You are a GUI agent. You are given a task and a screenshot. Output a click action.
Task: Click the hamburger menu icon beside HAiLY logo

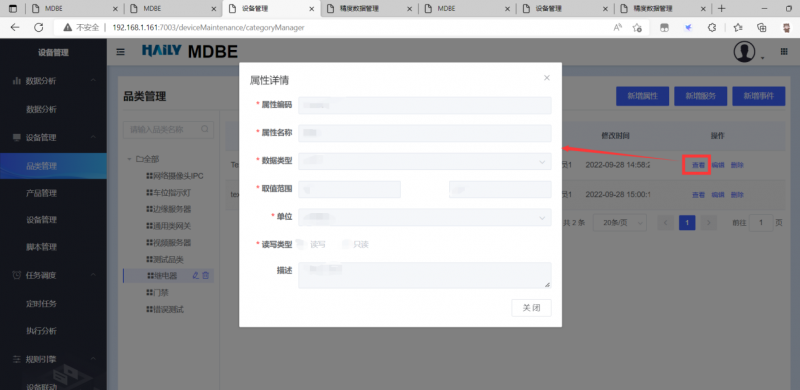click(x=120, y=52)
